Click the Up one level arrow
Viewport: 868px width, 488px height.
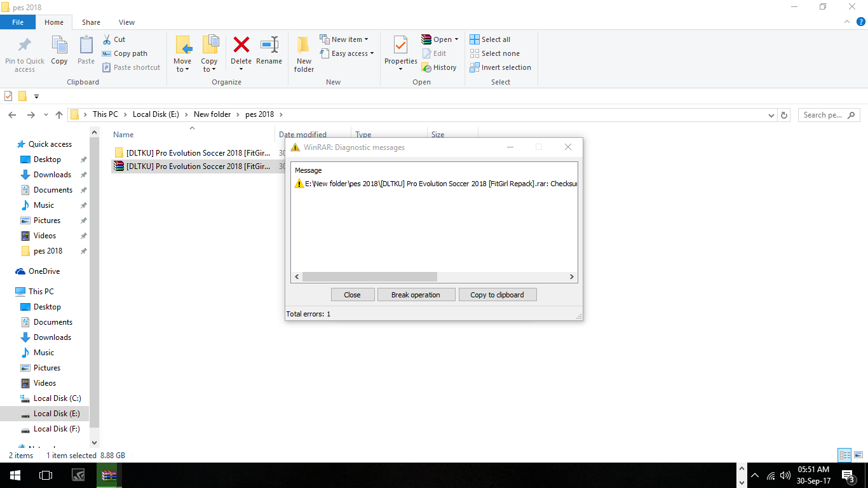coord(59,115)
